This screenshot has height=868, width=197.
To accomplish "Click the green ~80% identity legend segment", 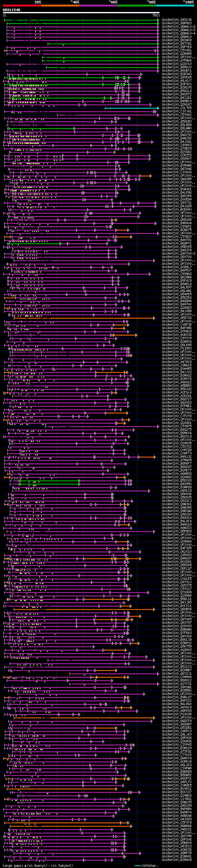I will pos(137,6).
